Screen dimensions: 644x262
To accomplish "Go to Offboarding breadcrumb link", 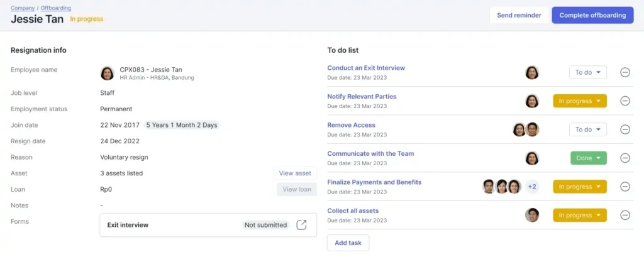I will tap(56, 8).
